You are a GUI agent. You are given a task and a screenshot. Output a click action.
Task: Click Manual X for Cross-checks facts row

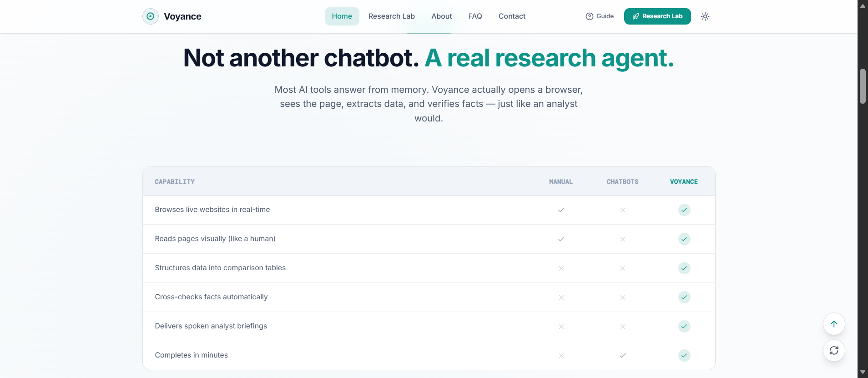[x=561, y=297]
